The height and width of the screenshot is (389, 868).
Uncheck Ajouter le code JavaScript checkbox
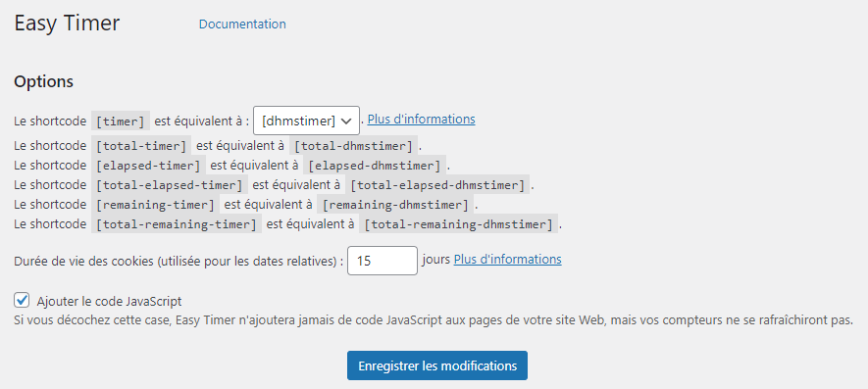[22, 301]
